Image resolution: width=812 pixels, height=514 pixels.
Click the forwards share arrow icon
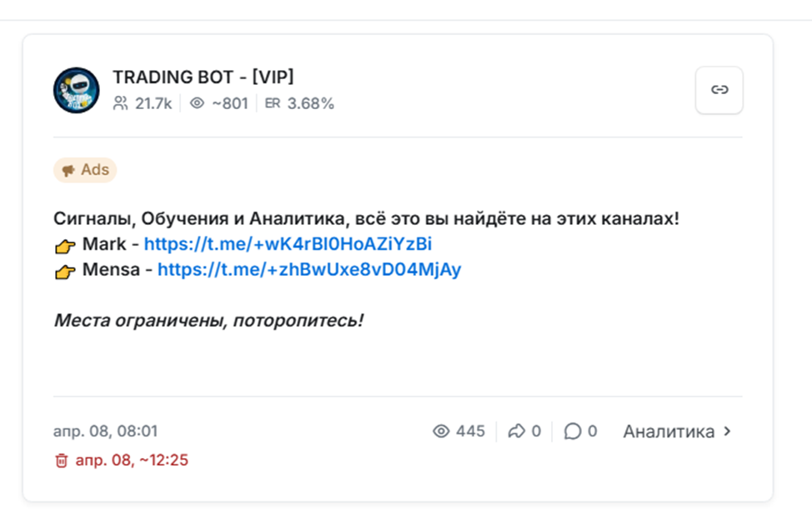click(516, 431)
